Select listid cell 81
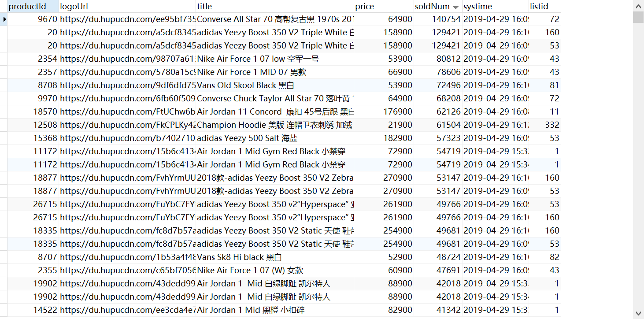This screenshot has height=319, width=644. [545, 85]
